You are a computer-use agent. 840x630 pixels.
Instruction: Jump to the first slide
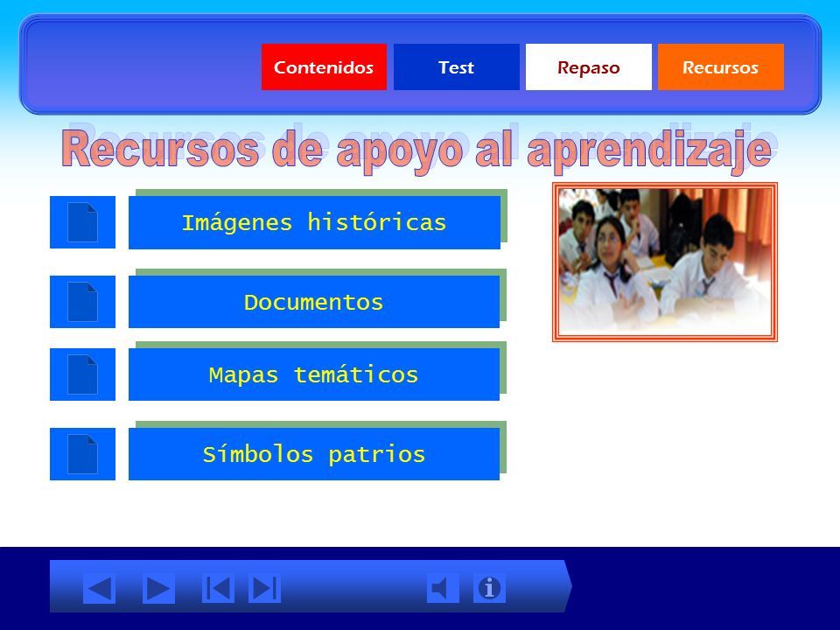pos(218,588)
